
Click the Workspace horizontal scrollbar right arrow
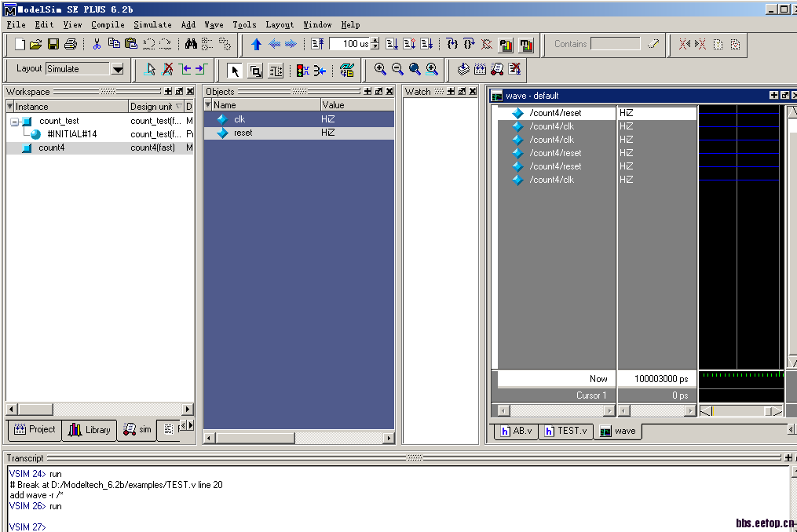[188, 409]
